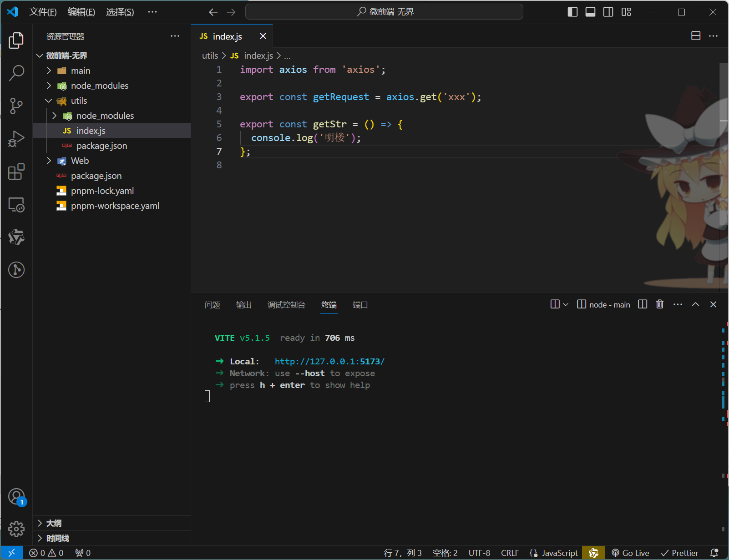Open terminal panel more actions
Viewport: 729px width, 560px height.
coord(678,304)
